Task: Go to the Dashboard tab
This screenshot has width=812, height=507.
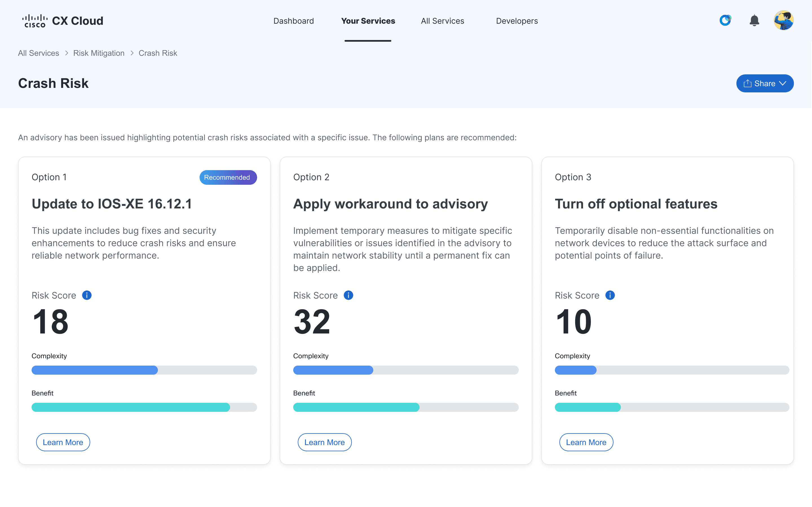Action: (294, 21)
